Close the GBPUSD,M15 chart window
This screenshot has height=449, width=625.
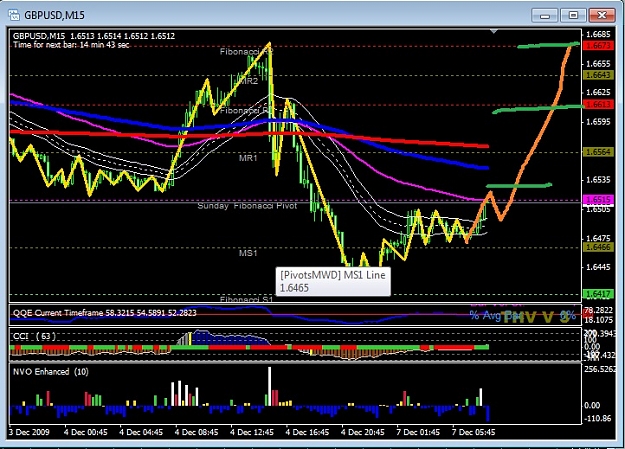pyautogui.click(x=601, y=16)
